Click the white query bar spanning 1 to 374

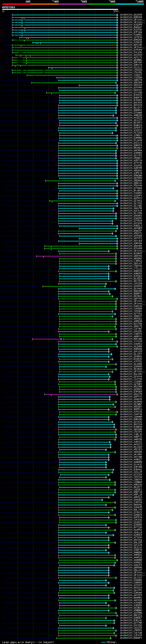(60, 9)
